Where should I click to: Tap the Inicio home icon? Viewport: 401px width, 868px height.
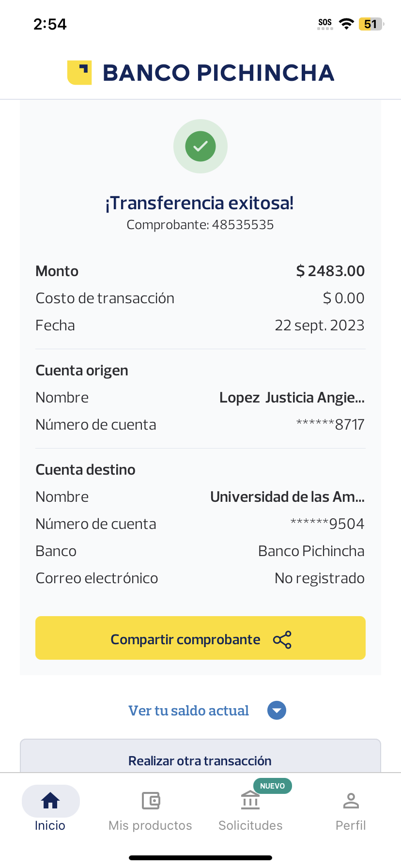[x=50, y=801]
